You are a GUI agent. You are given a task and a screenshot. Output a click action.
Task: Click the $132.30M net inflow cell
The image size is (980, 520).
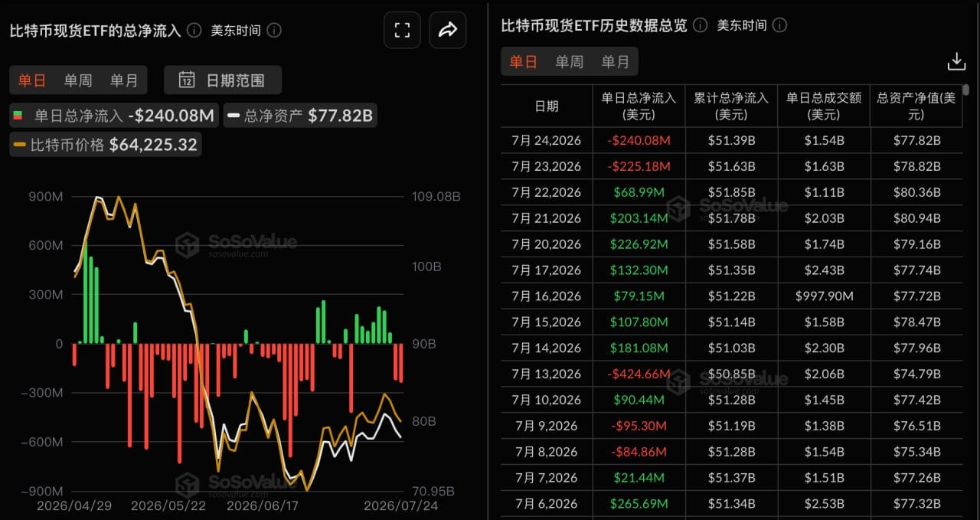[x=639, y=270]
